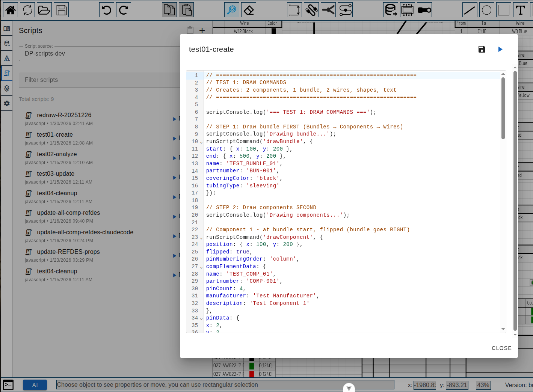Viewport: 533px width, 392px height.
Task: Select the Line drawing tool
Action: point(470,10)
